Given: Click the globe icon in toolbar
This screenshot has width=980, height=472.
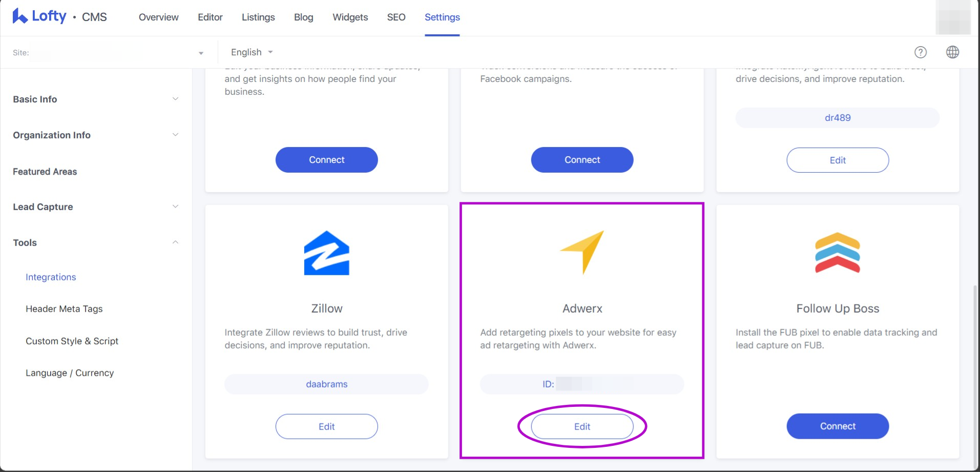Looking at the screenshot, I should pyautogui.click(x=952, y=52).
